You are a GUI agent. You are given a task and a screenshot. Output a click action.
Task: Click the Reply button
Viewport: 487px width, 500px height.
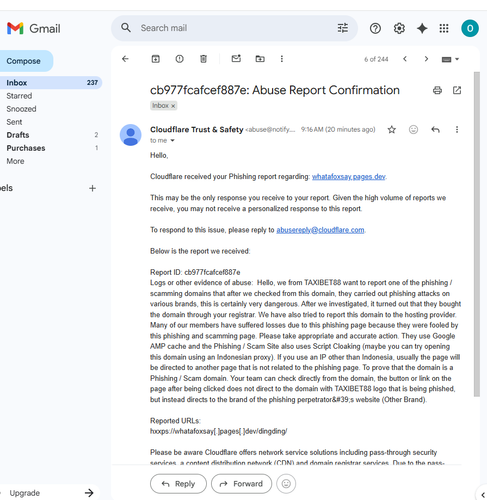[x=178, y=484]
